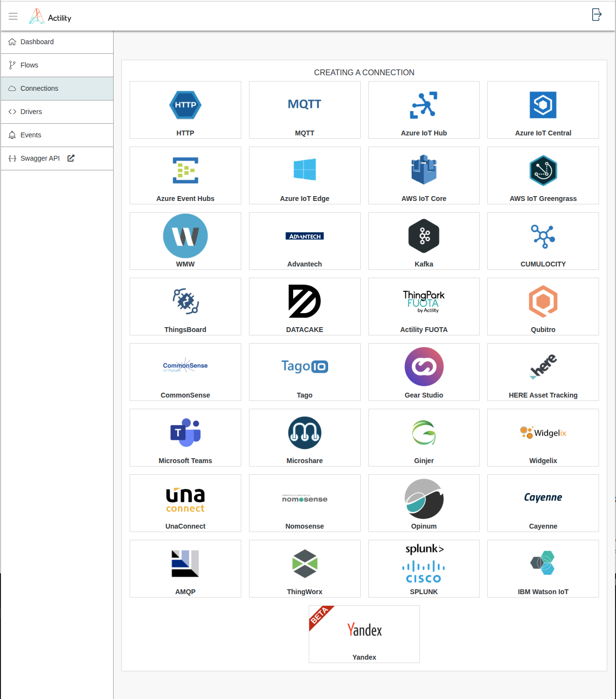This screenshot has height=699, width=616.
Task: Click the "Gear Studio" label
Action: pos(424,395)
